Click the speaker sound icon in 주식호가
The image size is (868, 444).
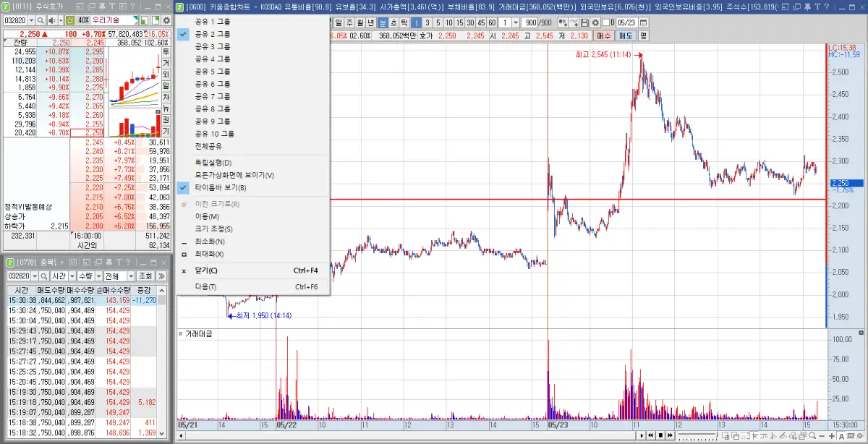pos(52,20)
